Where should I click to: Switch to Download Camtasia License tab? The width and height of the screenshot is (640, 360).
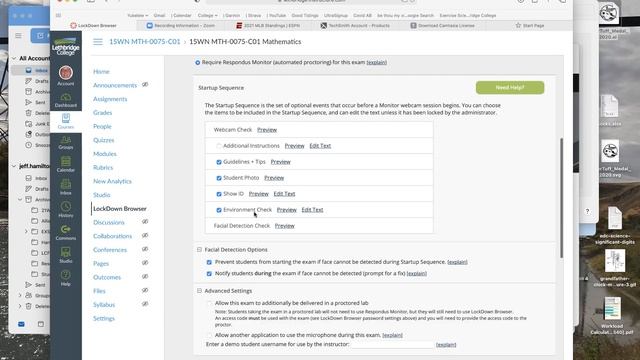click(442, 25)
